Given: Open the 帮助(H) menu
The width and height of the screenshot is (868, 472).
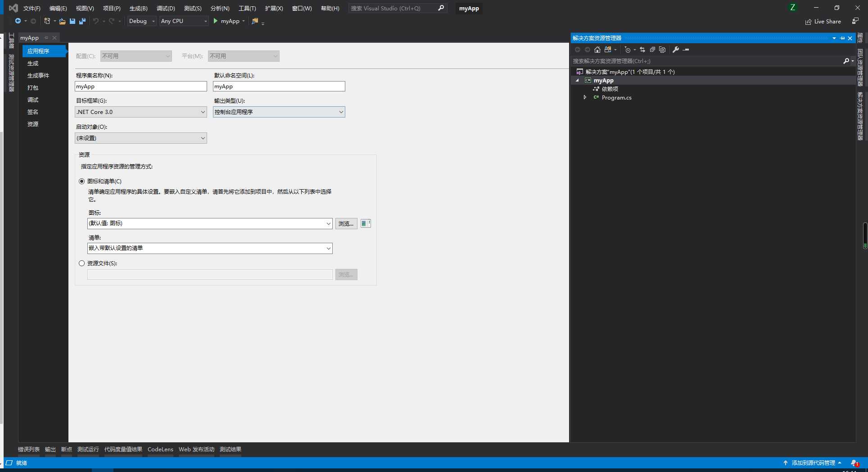Looking at the screenshot, I should pos(330,8).
